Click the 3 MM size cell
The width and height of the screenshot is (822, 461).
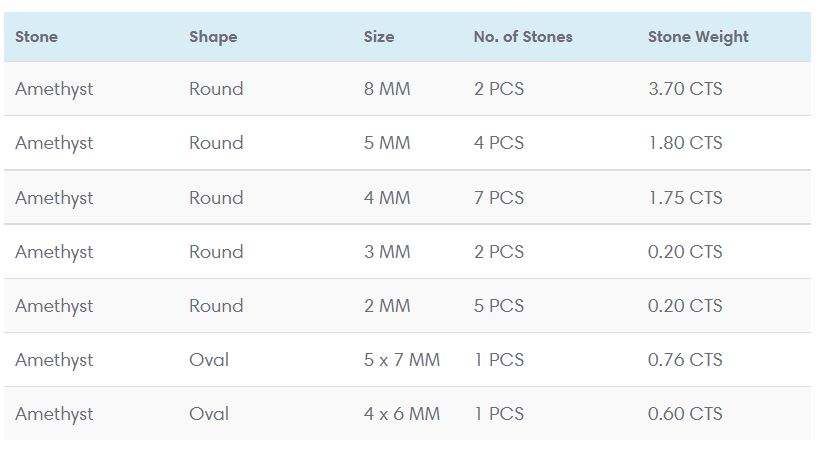point(387,252)
